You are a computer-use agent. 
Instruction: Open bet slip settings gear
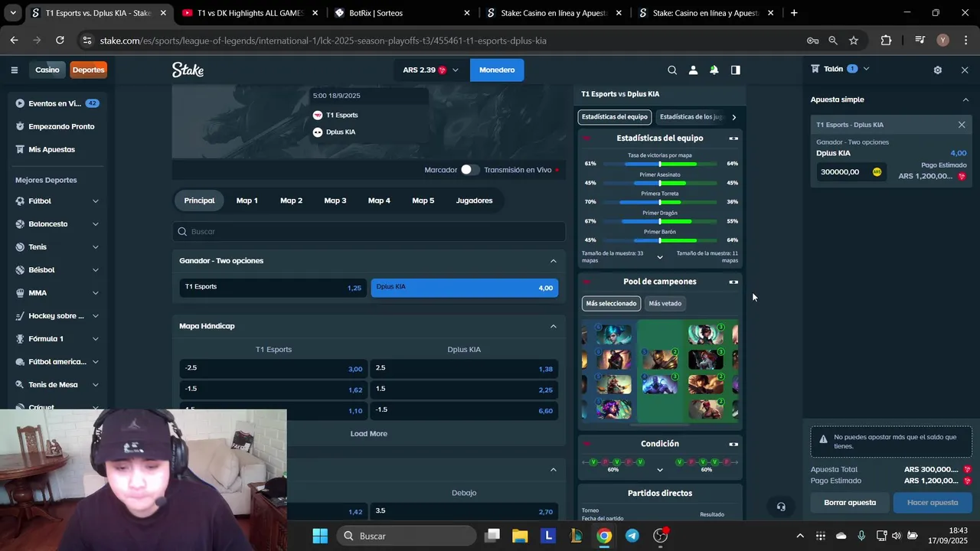[938, 70]
